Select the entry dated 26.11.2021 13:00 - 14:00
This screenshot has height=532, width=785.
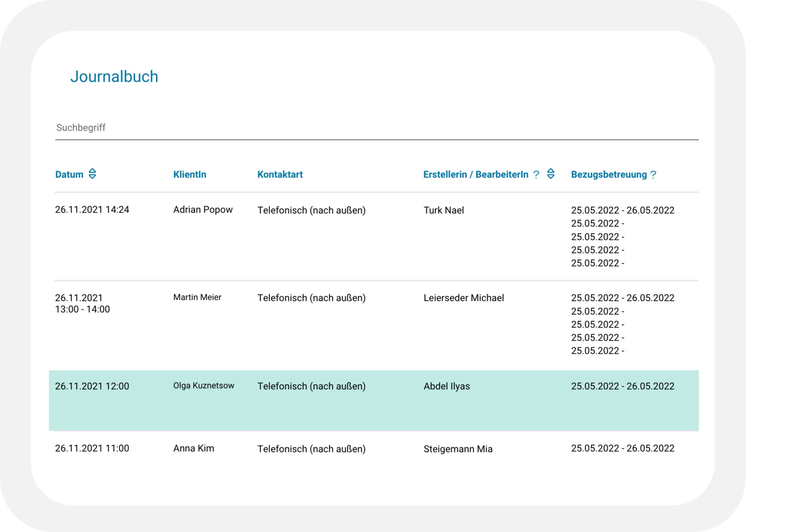pos(83,304)
